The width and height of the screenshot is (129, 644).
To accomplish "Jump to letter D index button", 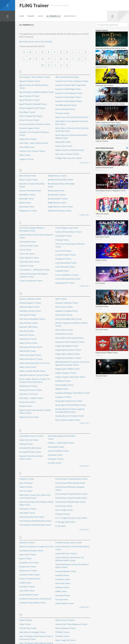I will tap(42, 52).
